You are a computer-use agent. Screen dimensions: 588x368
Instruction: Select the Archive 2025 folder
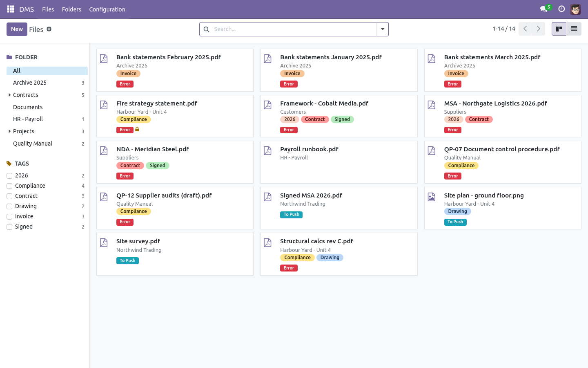(x=47, y=83)
